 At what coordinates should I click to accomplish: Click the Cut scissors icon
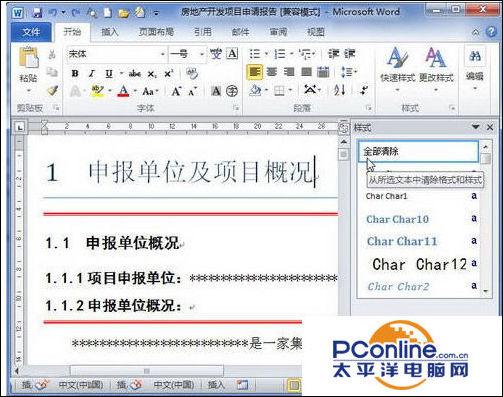pos(52,54)
